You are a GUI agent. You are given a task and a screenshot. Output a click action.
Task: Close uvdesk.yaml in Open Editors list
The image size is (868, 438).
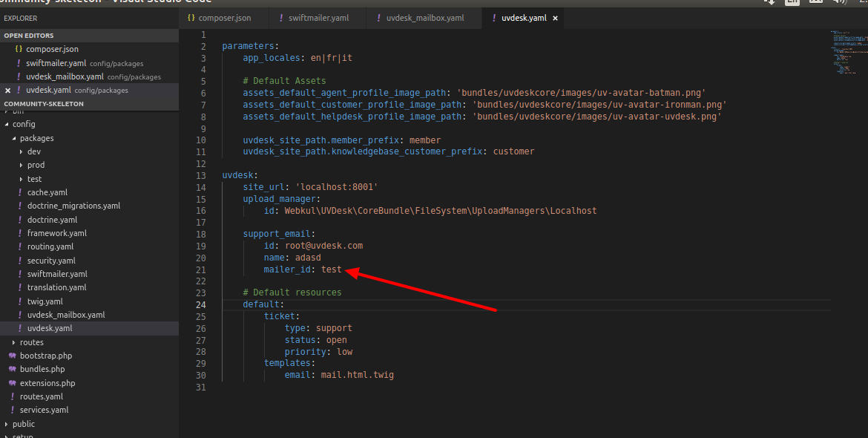tap(7, 91)
